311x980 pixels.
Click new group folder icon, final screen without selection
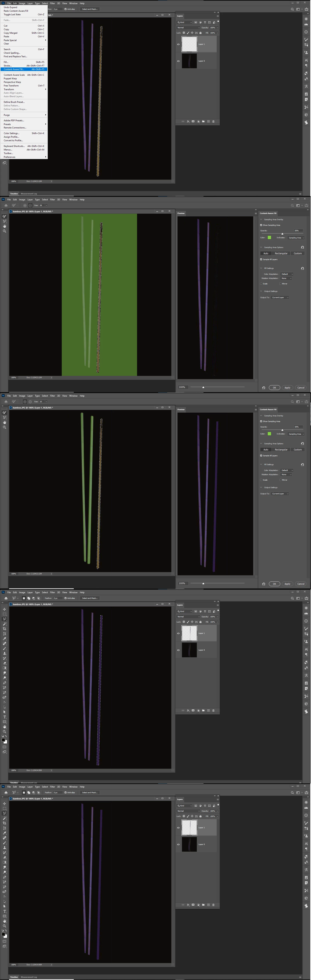(x=203, y=905)
